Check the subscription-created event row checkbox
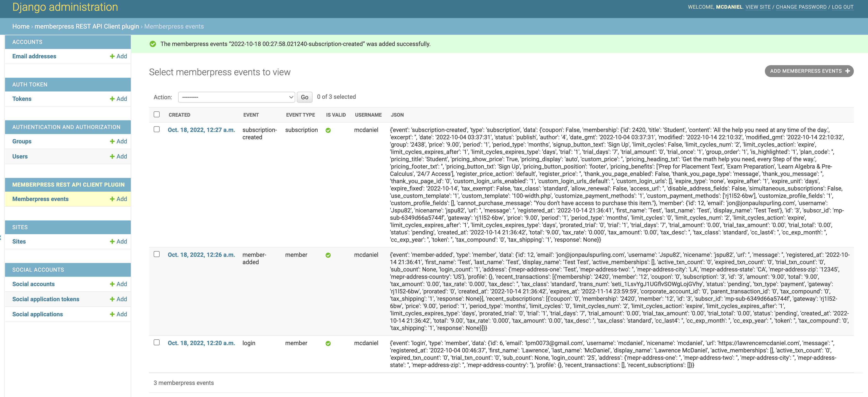868x397 pixels. [x=157, y=129]
